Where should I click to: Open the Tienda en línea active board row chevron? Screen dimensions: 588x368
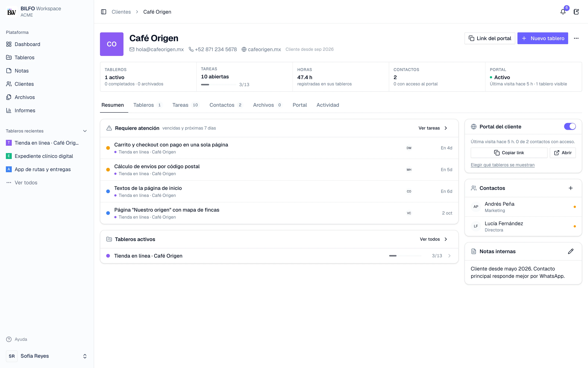point(449,256)
